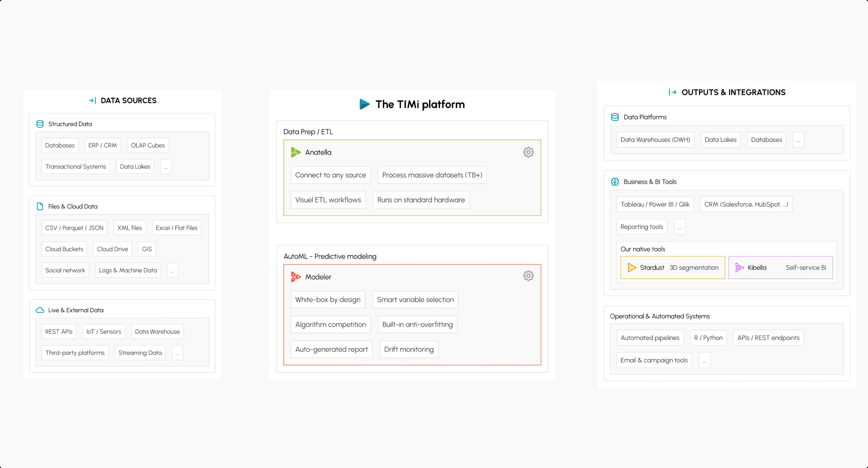Click the ERP / CRM chip
The image size is (868, 468).
(x=103, y=145)
